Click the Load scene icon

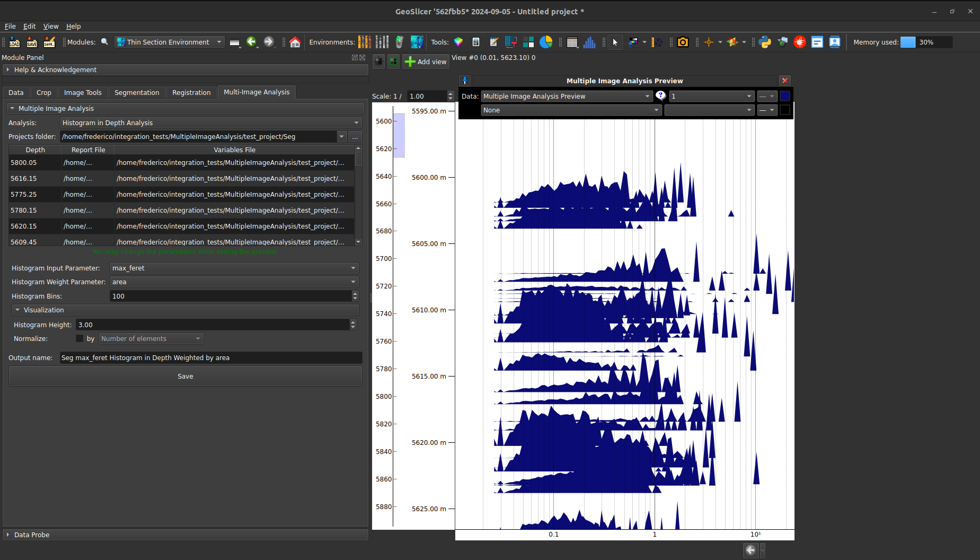pyautogui.click(x=14, y=42)
